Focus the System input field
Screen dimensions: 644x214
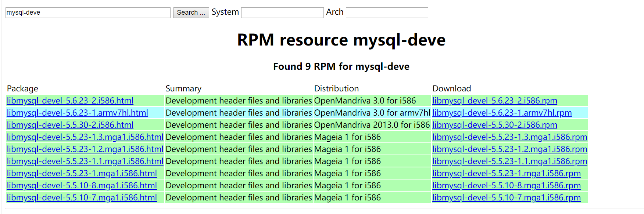[x=282, y=12]
